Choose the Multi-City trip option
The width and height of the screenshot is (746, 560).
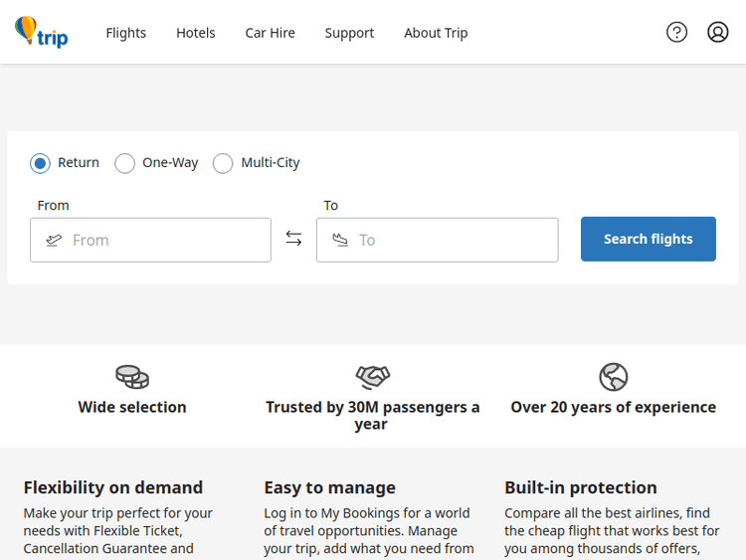coord(223,163)
